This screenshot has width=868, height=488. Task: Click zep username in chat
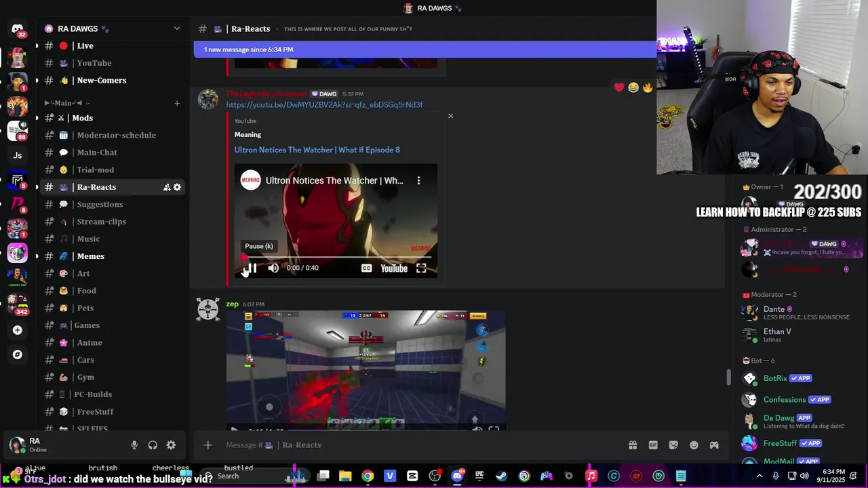click(x=232, y=304)
